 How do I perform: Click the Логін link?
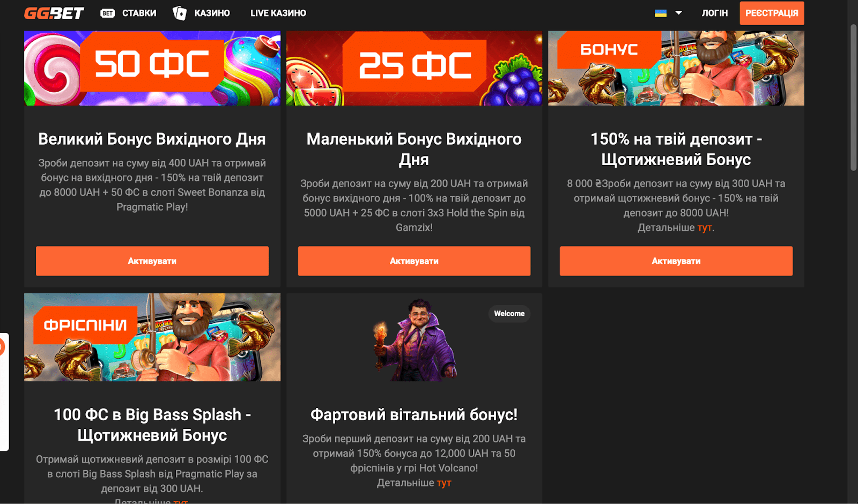[x=715, y=13]
